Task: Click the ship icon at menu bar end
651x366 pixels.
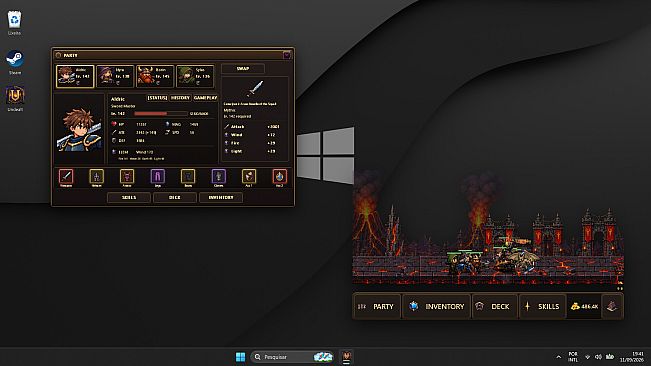Action: coord(612,306)
